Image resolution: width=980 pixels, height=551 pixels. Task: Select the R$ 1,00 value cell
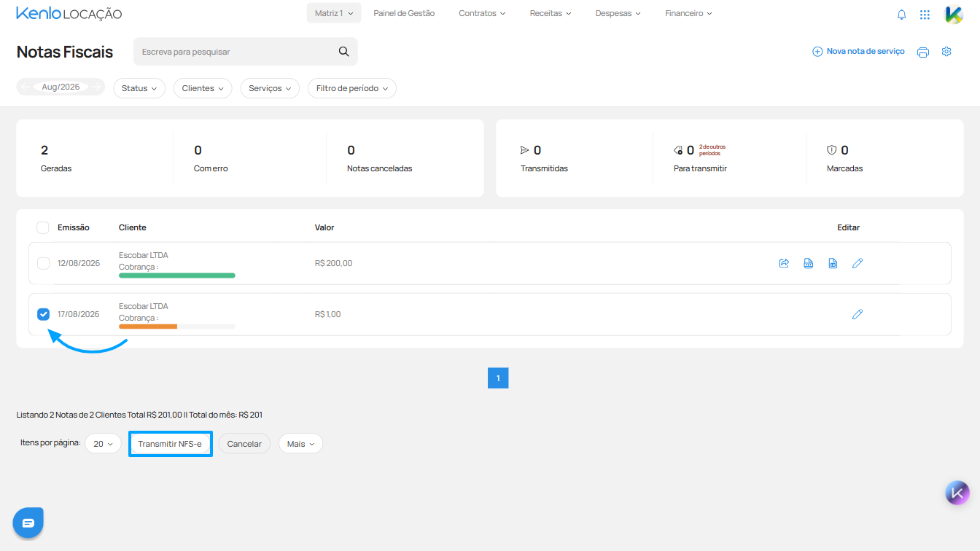tap(328, 314)
